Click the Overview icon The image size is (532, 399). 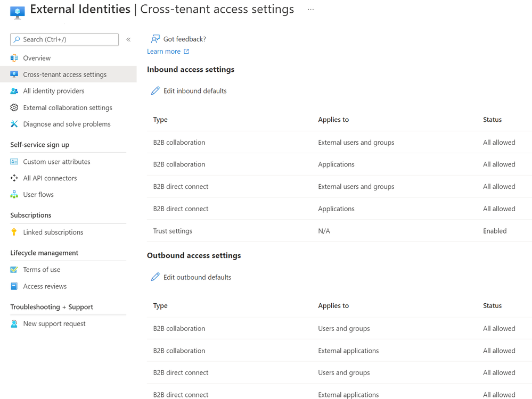pyautogui.click(x=14, y=58)
